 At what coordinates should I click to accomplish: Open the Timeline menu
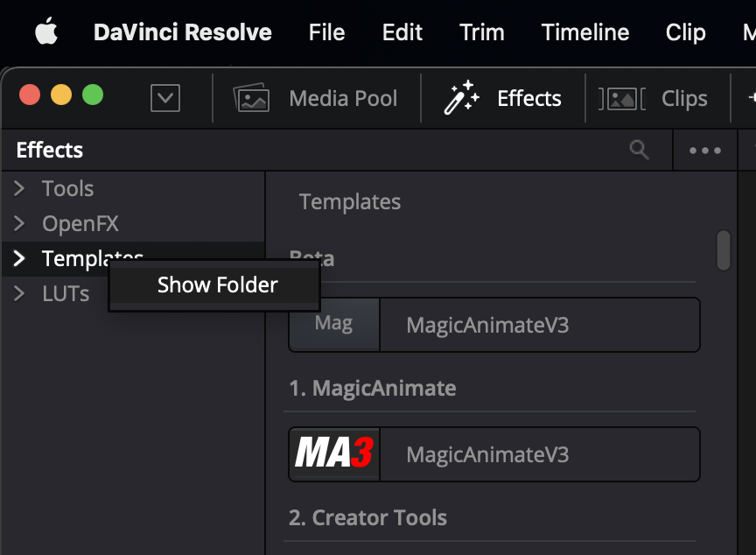585,32
